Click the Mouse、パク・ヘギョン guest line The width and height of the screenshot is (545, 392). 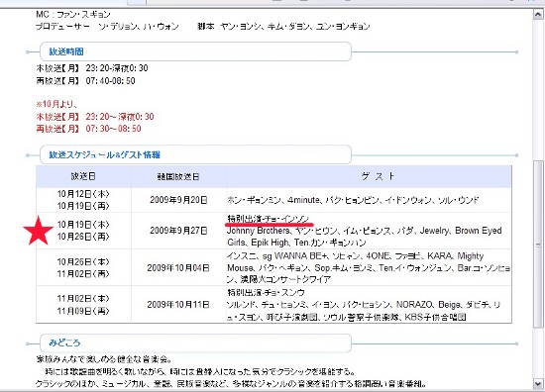point(369,268)
